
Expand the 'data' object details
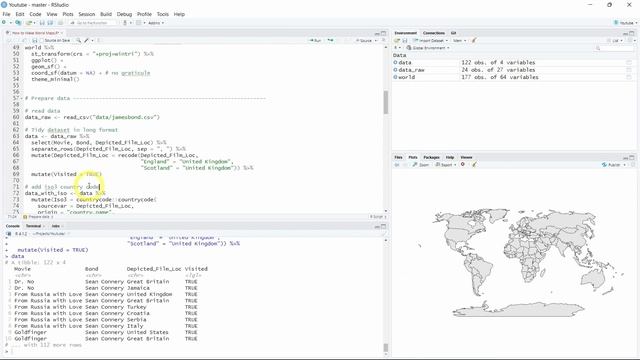[395, 62]
